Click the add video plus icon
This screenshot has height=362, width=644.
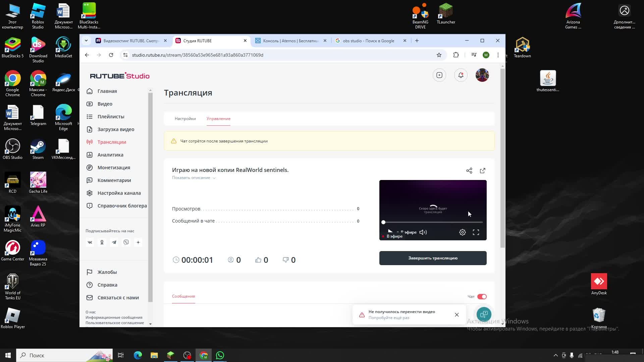(439, 75)
